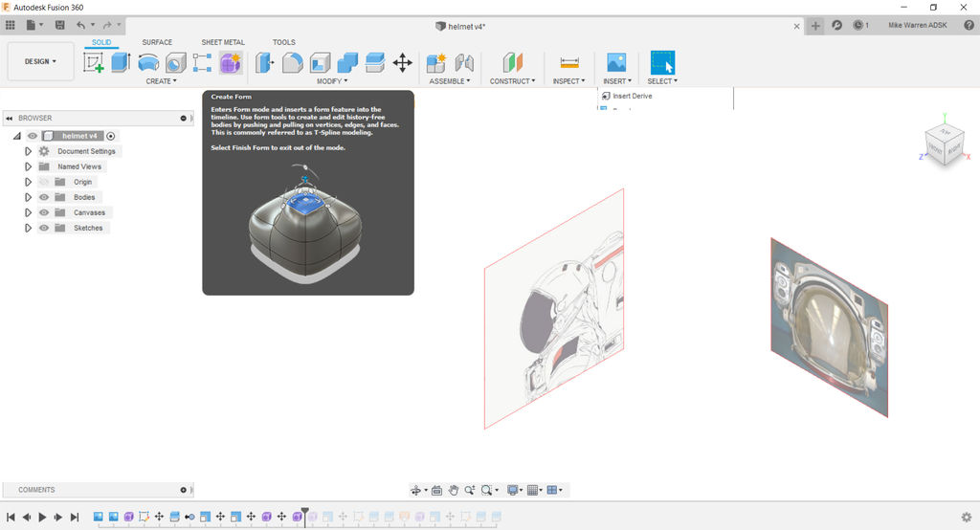Viewport: 980px width, 530px height.
Task: Open timeline settings gear
Action: pyautogui.click(x=967, y=517)
